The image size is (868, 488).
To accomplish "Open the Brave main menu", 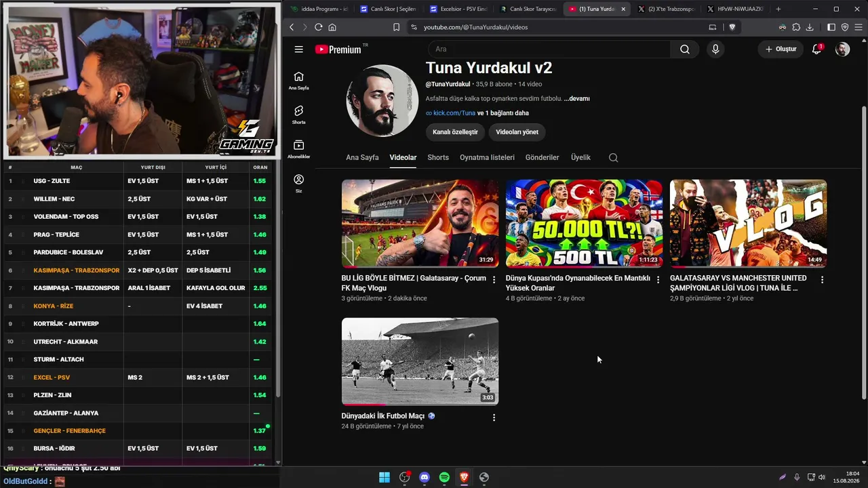I will (858, 27).
